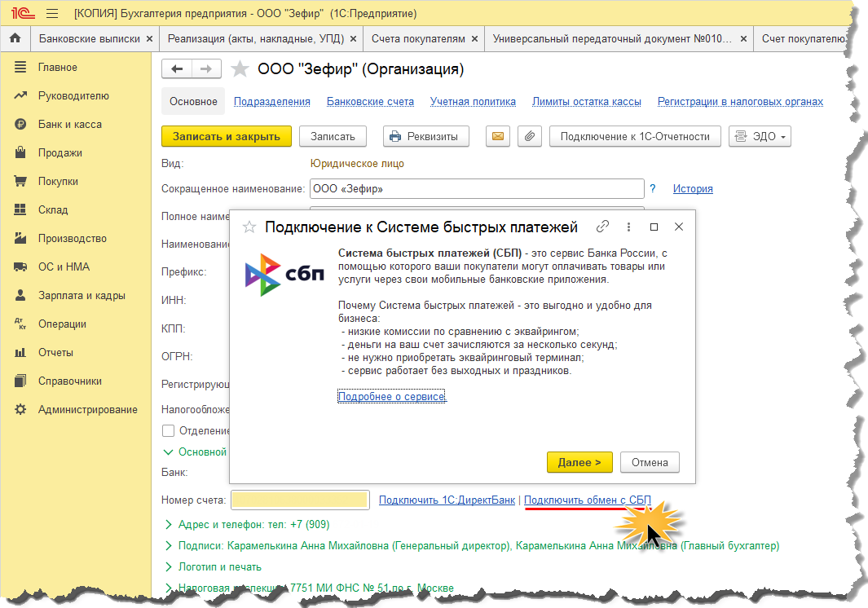Viewport: 868px width, 608px height.
Task: Click the Подключить обмен с СБП link
Action: pyautogui.click(x=588, y=500)
